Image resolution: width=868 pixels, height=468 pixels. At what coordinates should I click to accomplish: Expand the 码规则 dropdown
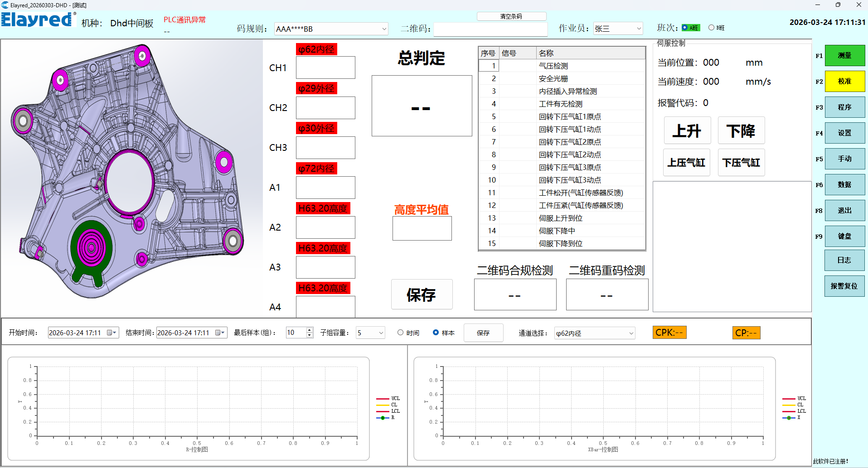(384, 29)
